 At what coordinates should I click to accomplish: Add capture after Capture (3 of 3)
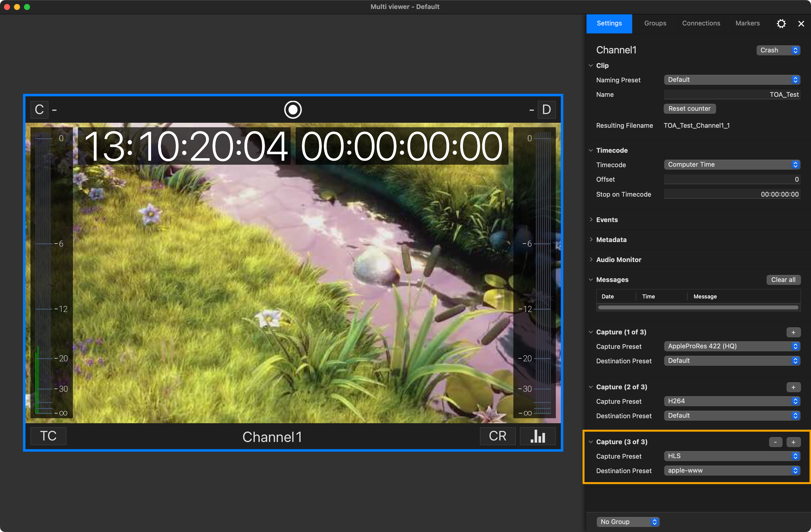793,442
